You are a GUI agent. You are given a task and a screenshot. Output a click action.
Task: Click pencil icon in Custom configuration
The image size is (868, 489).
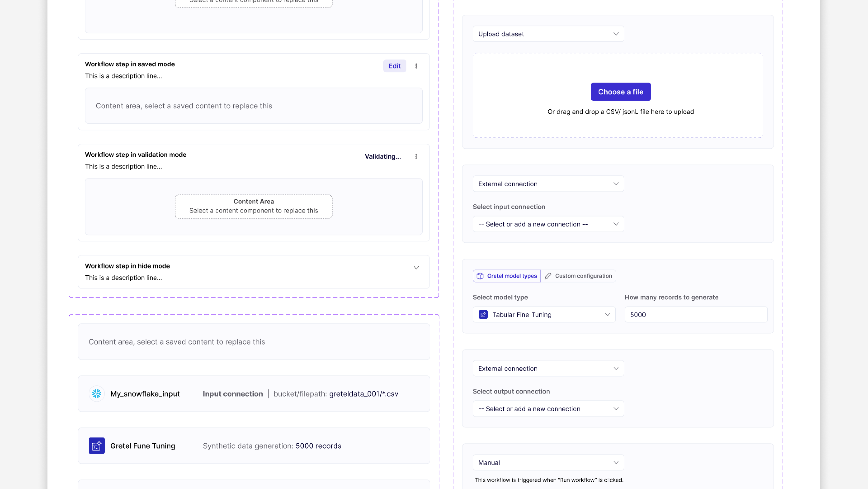[x=548, y=276]
